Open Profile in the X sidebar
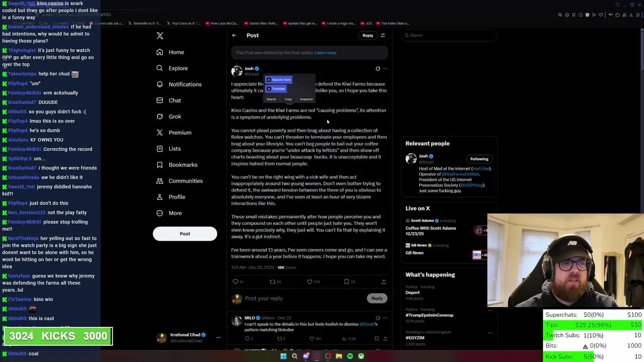 (x=171, y=197)
